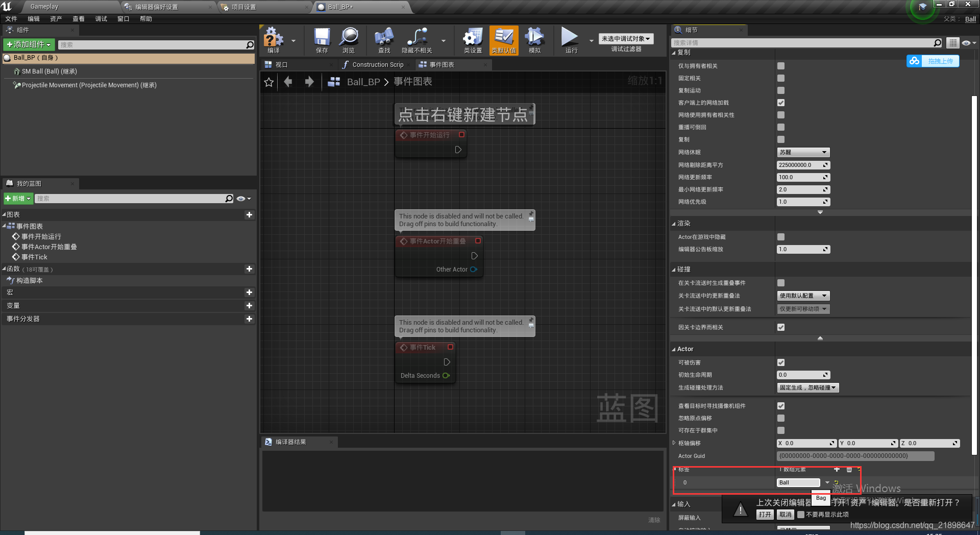Select Class Defaults (类默认值) icon
Image resolution: width=980 pixels, height=535 pixels.
pos(504,40)
